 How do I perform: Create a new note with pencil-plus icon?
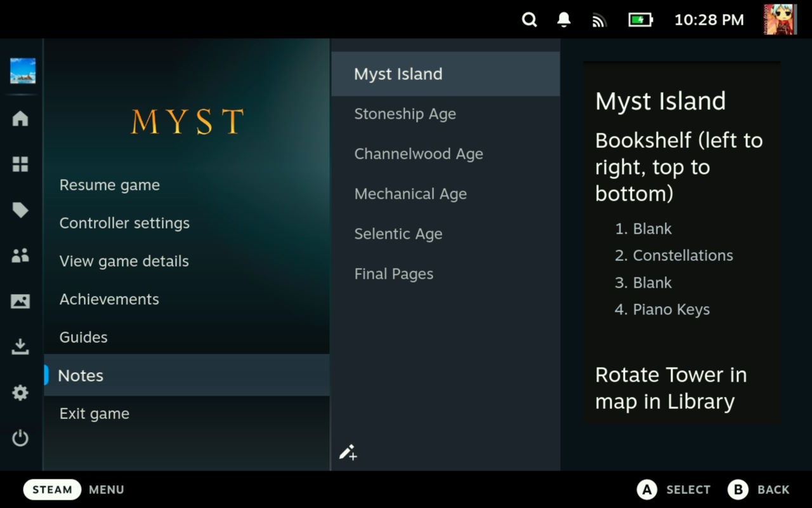click(x=348, y=452)
